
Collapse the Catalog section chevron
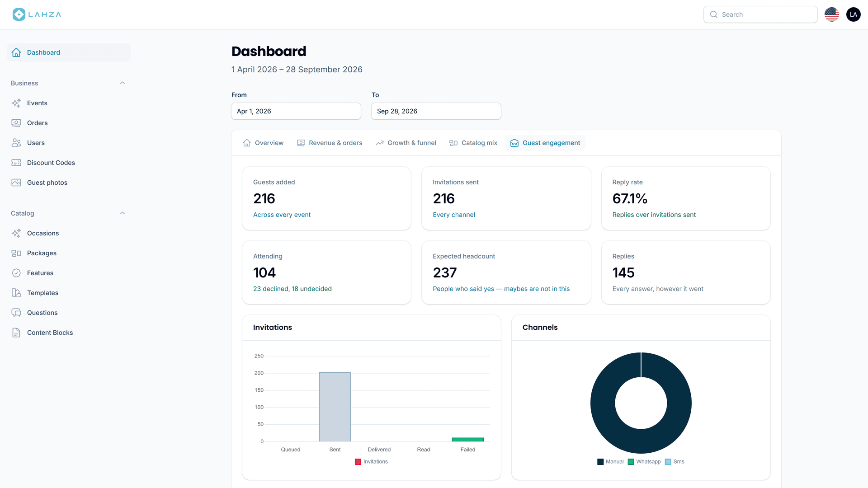(x=123, y=213)
